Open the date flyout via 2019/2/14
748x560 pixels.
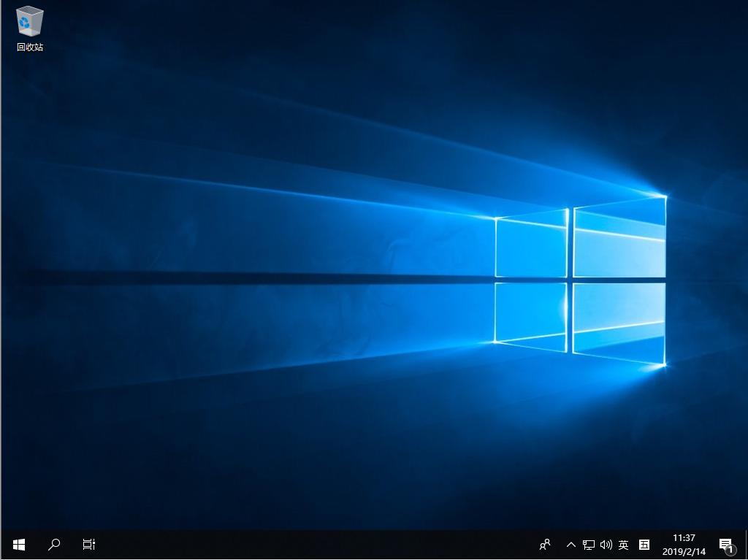coord(683,550)
